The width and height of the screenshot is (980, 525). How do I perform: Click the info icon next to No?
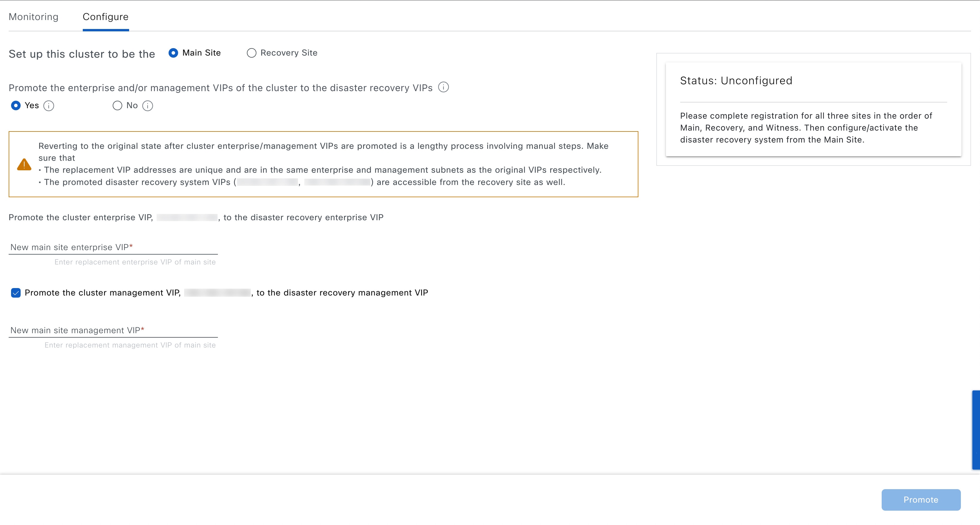(148, 106)
